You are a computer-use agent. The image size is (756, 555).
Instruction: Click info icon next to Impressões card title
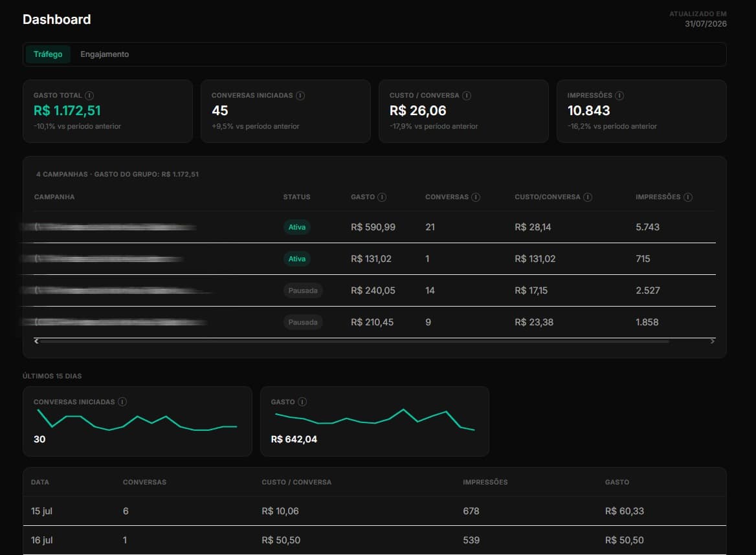click(x=619, y=95)
